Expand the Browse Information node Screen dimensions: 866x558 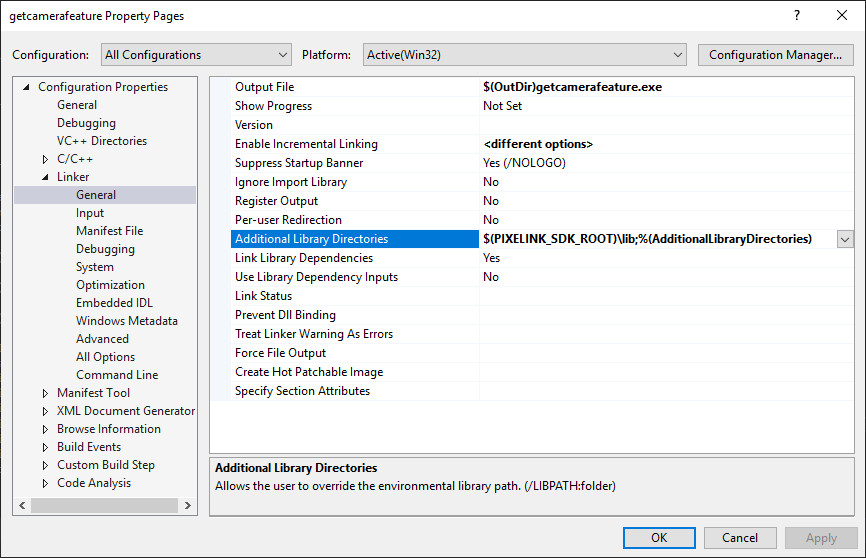tap(45, 429)
